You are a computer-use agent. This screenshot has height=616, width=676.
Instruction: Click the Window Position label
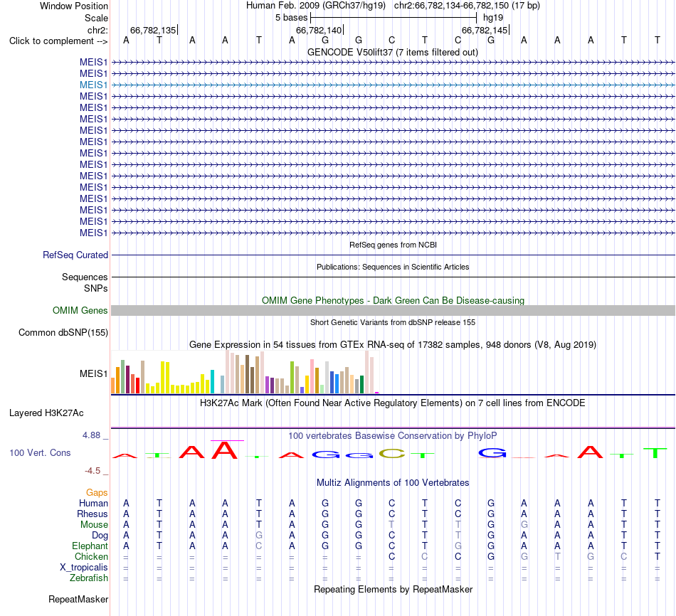point(74,6)
